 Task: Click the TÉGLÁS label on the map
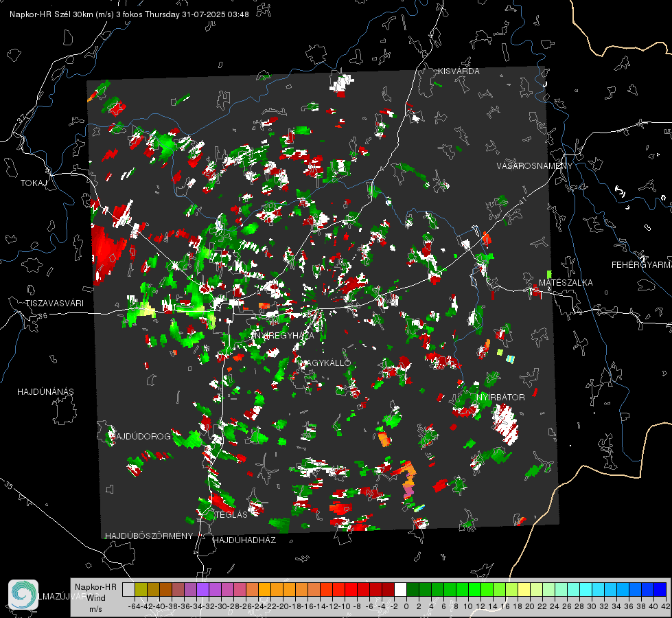pos(231,514)
